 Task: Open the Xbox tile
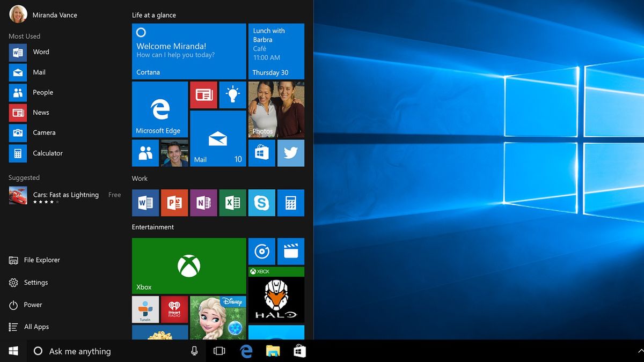click(189, 266)
